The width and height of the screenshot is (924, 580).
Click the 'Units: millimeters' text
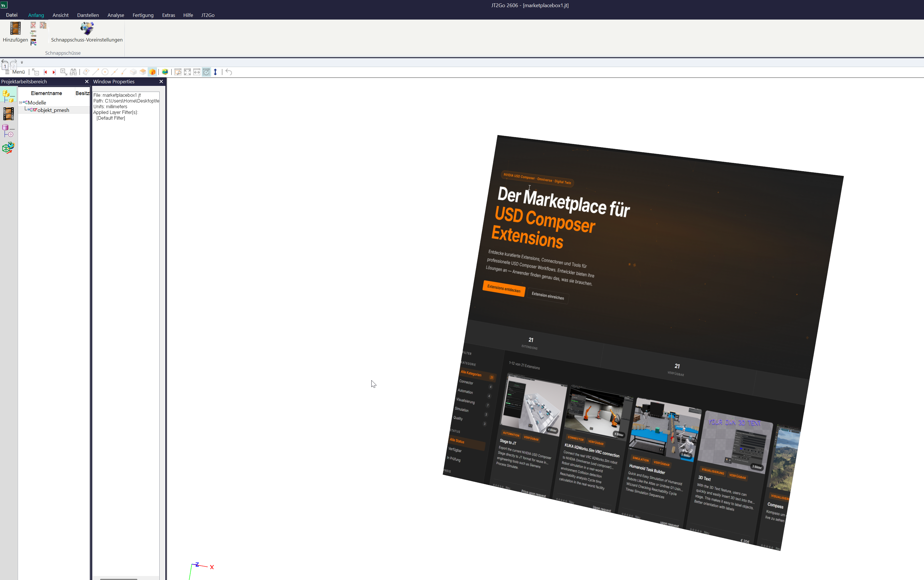click(x=110, y=107)
